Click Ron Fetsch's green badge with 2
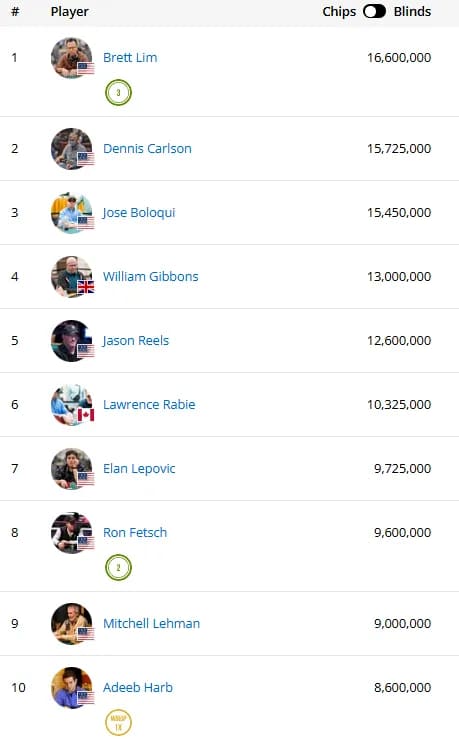459x739 pixels. pyautogui.click(x=118, y=567)
